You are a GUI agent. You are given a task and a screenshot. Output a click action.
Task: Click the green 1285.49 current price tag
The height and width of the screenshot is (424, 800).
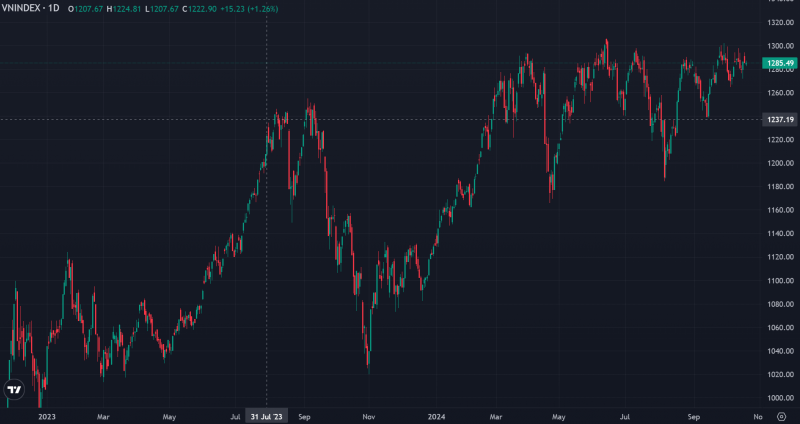tap(780, 63)
